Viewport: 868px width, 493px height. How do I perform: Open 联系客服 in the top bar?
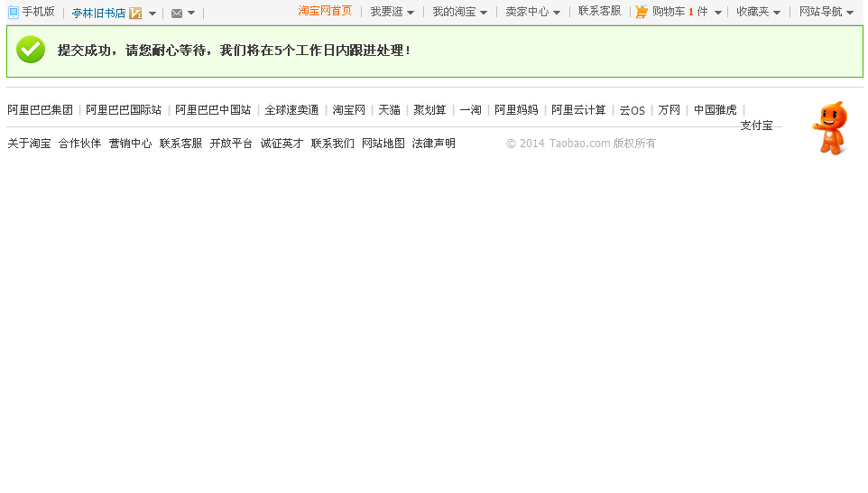599,11
